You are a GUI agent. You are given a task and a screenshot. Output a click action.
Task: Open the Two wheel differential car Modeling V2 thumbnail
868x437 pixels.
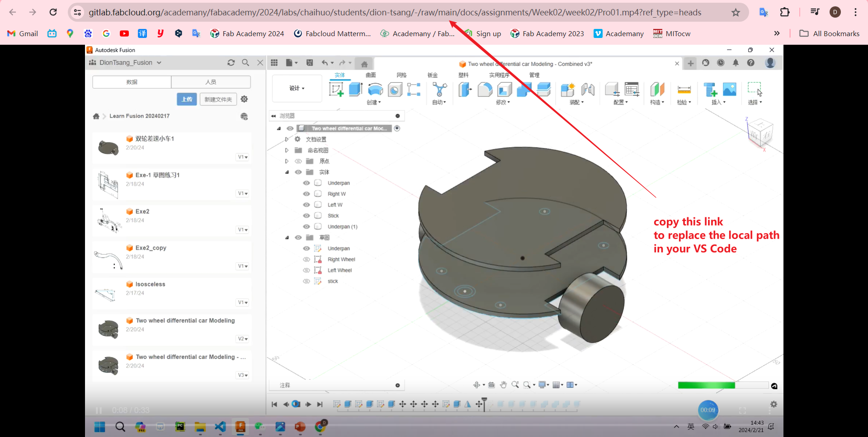pyautogui.click(x=108, y=329)
